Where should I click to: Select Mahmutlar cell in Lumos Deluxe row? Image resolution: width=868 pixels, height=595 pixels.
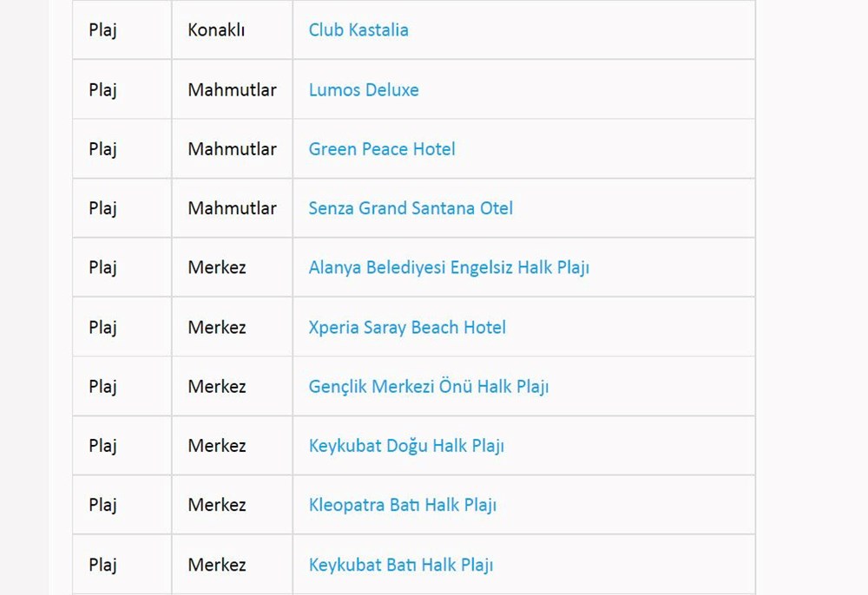pos(232,89)
